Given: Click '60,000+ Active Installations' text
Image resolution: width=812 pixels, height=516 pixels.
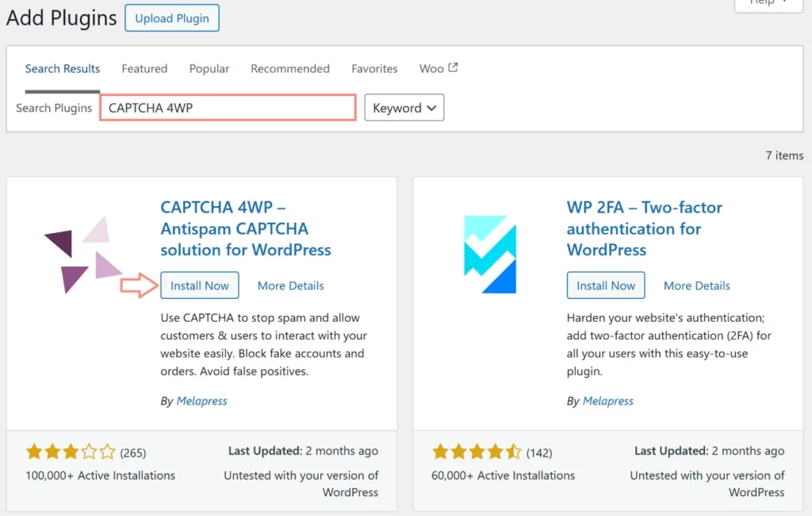Looking at the screenshot, I should point(503,475).
